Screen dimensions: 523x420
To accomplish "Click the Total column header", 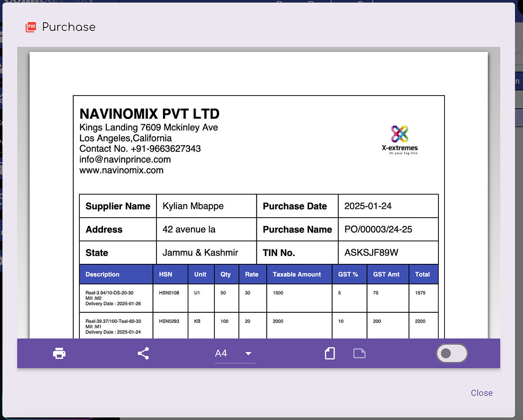I will click(x=423, y=274).
